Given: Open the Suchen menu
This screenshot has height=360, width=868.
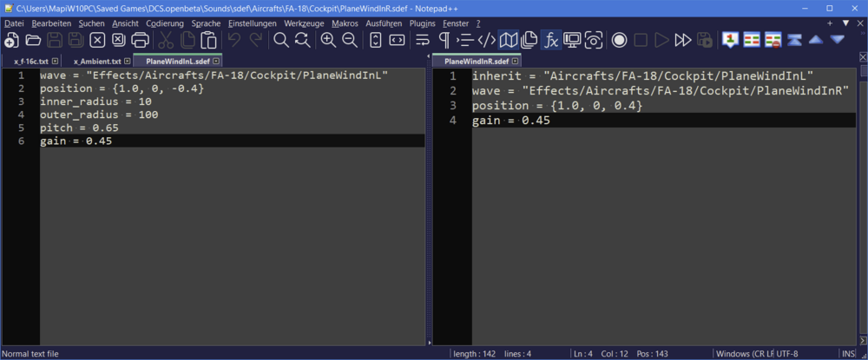Looking at the screenshot, I should click(x=91, y=23).
